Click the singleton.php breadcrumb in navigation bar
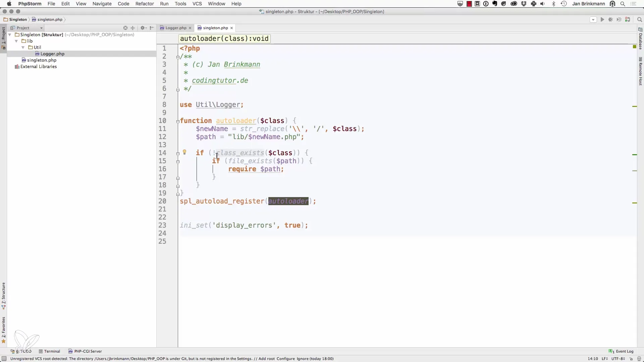The width and height of the screenshot is (644, 362). pos(47,19)
